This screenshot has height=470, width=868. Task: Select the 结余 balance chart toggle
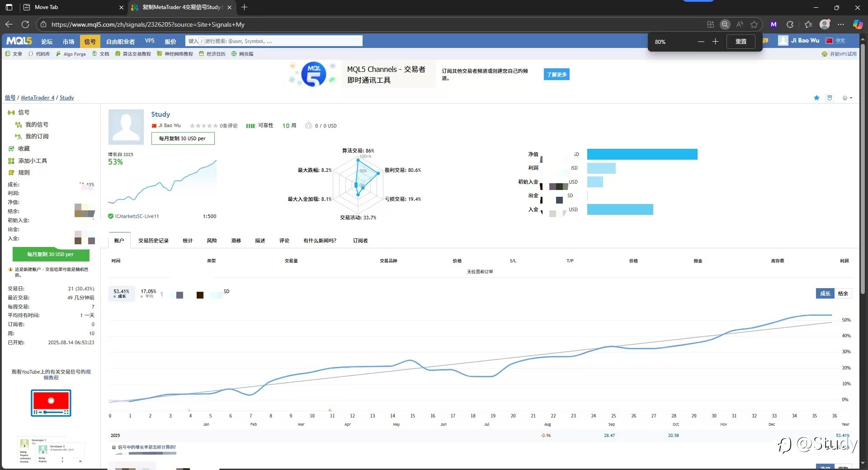[843, 294]
